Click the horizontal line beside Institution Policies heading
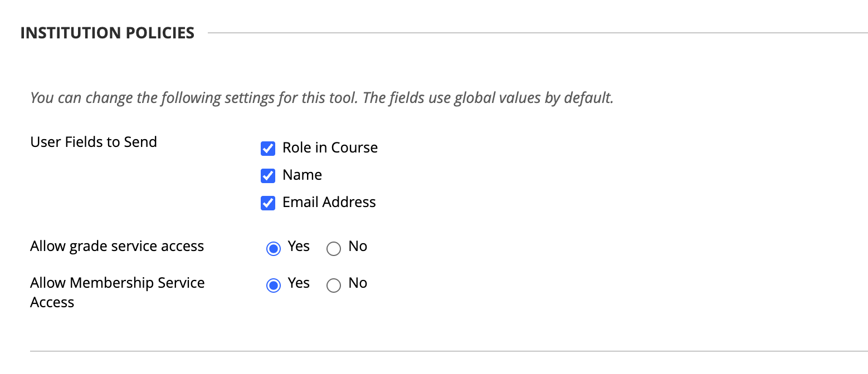868x374 pixels. click(538, 33)
